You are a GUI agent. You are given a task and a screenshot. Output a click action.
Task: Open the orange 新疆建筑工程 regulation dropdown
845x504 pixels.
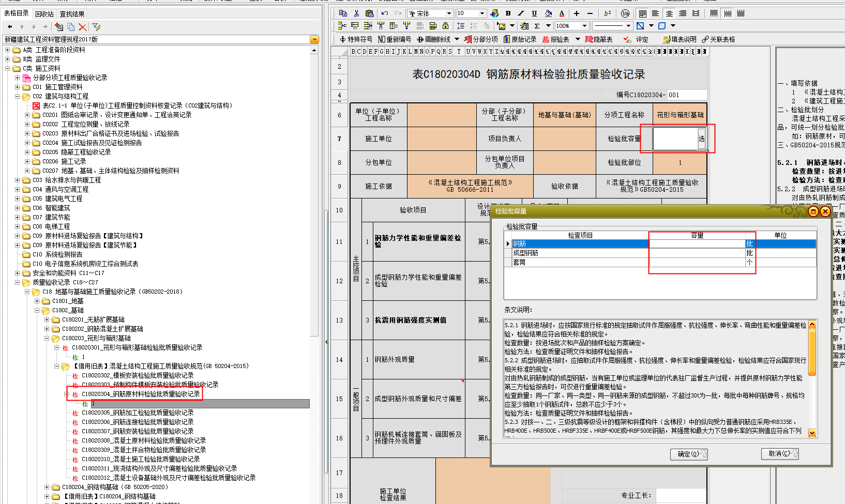click(314, 39)
